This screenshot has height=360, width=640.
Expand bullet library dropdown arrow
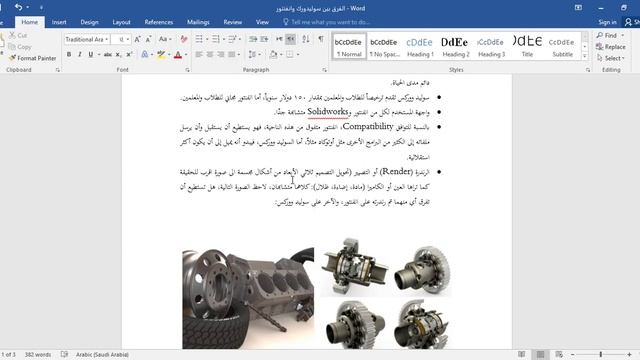(207, 39)
